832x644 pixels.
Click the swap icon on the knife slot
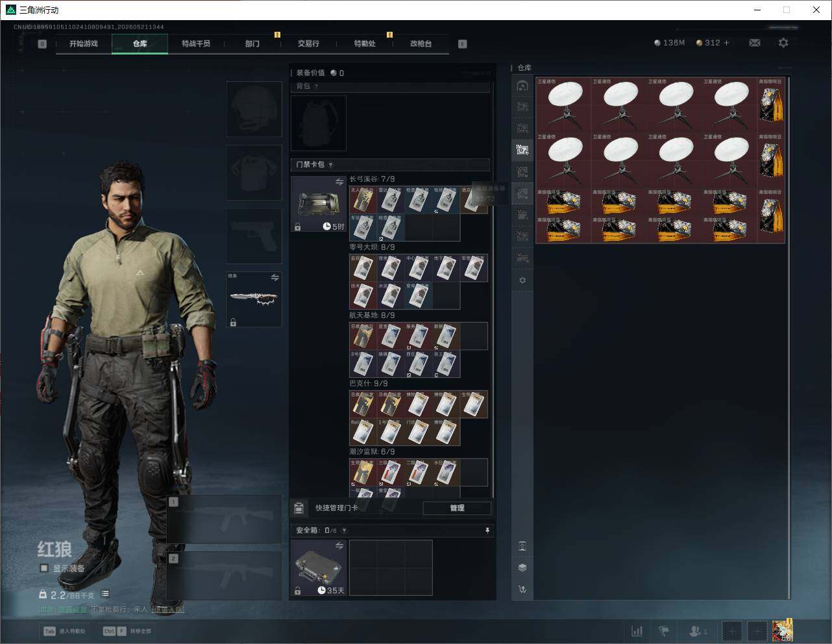point(275,278)
